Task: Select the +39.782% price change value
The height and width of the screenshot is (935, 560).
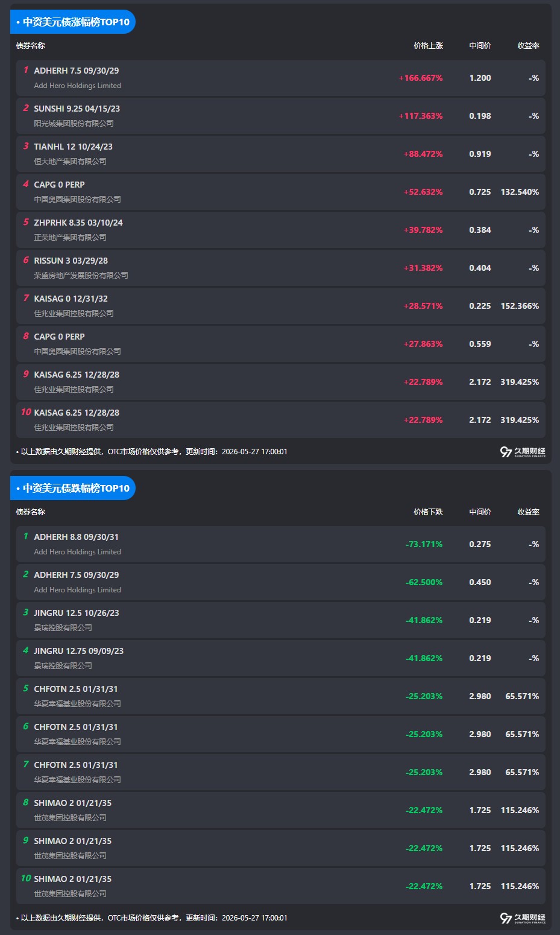Action: (423, 230)
